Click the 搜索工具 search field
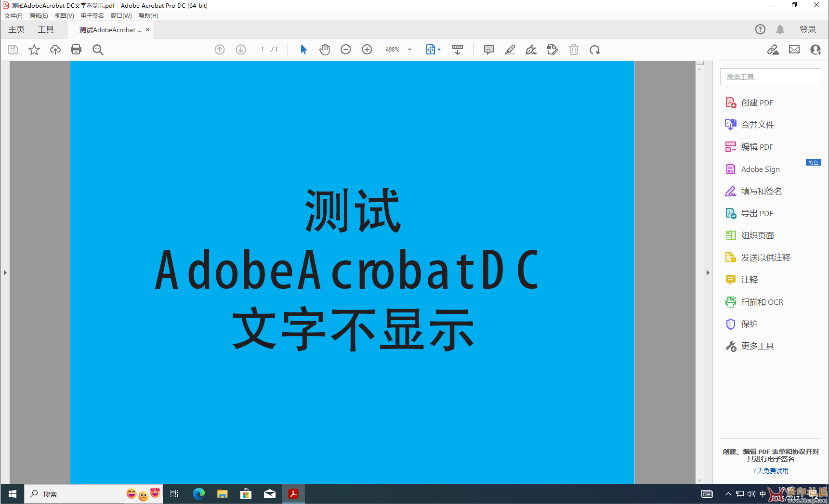The width and height of the screenshot is (829, 504). 771,77
